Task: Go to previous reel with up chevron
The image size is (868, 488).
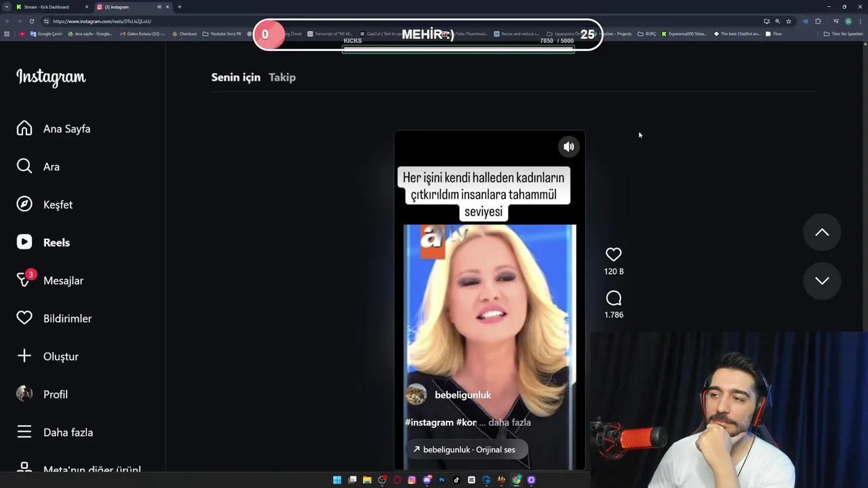Action: coord(822,232)
